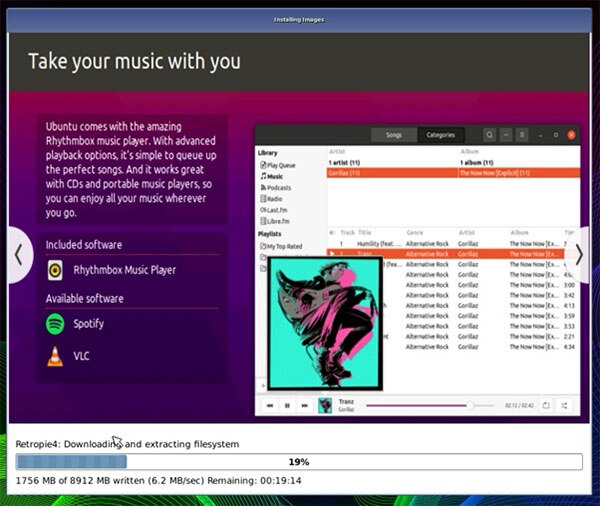Open Podcasts in the Library sidebar
Image resolution: width=600 pixels, height=506 pixels.
[x=276, y=188]
